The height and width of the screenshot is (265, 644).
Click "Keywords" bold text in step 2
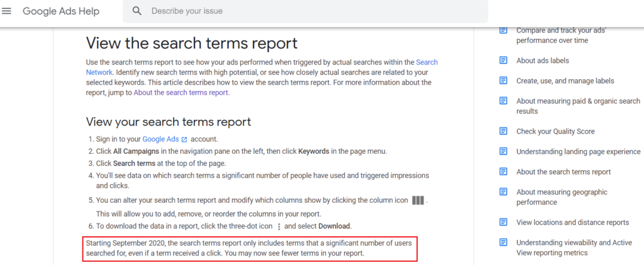(x=314, y=151)
